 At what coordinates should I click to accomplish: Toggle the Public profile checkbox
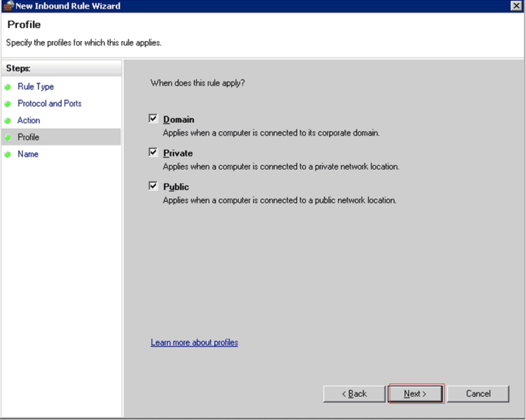pos(152,186)
